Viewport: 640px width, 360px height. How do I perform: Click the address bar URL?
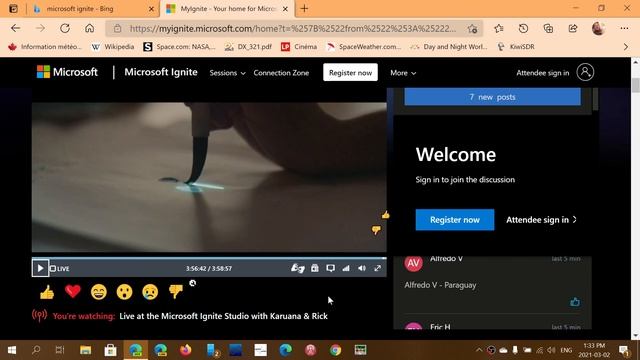(x=293, y=29)
